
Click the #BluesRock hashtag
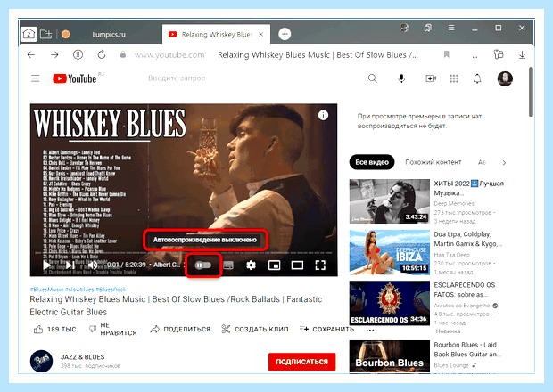pos(111,290)
